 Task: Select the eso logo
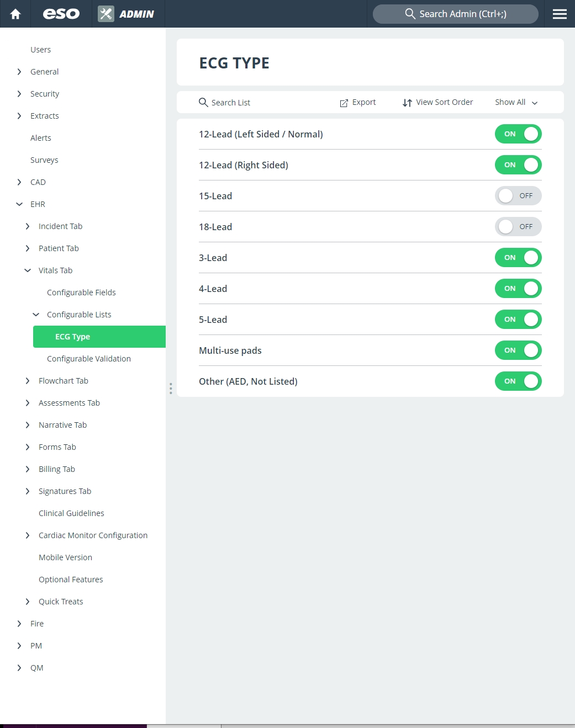click(61, 14)
